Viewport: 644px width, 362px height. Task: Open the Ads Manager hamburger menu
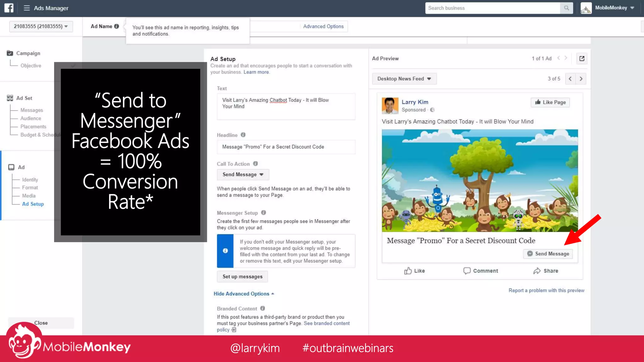tap(27, 8)
